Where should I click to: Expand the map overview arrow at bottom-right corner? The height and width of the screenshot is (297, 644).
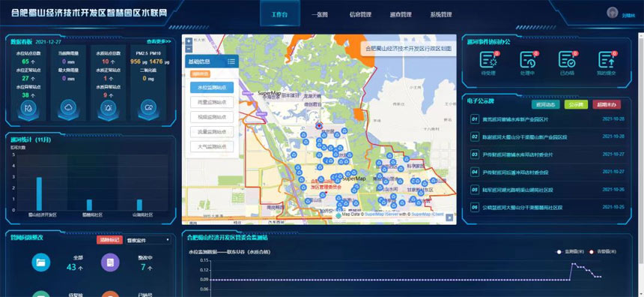450,217
